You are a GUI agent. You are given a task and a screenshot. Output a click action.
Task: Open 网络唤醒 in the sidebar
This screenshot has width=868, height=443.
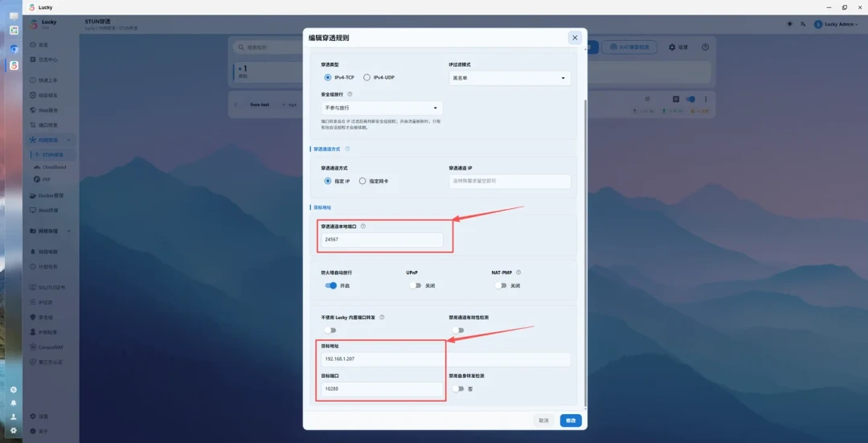pyautogui.click(x=50, y=252)
